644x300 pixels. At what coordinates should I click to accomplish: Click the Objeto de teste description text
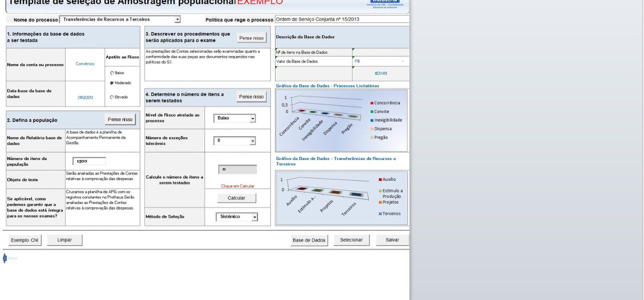coord(102,176)
